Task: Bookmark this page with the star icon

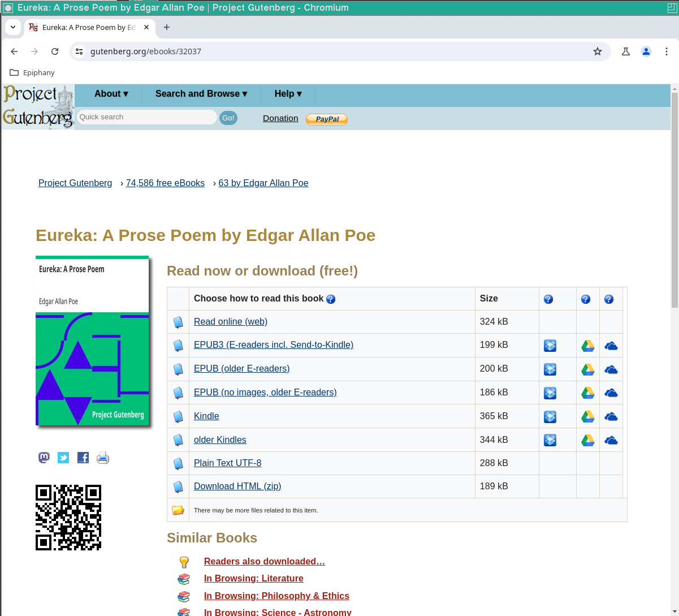Action: [598, 51]
